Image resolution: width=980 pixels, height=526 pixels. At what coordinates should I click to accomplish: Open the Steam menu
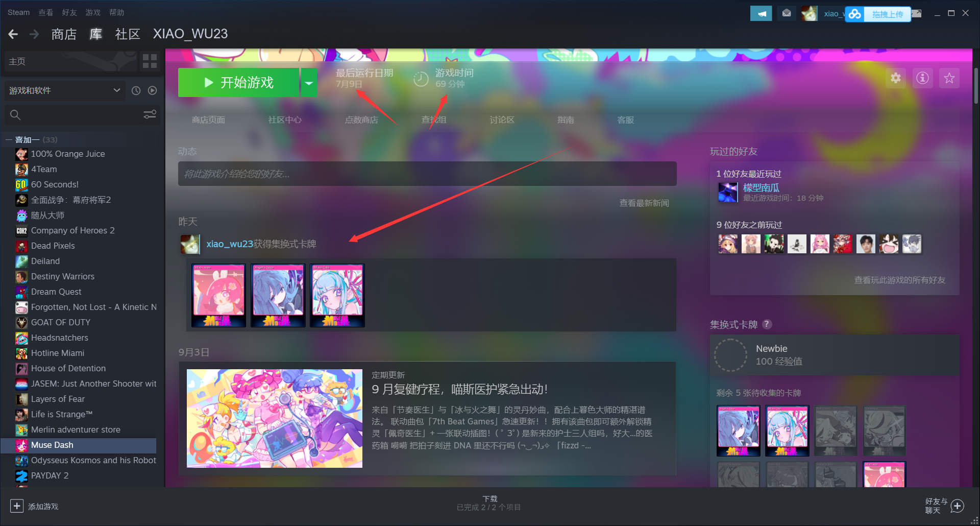point(18,12)
